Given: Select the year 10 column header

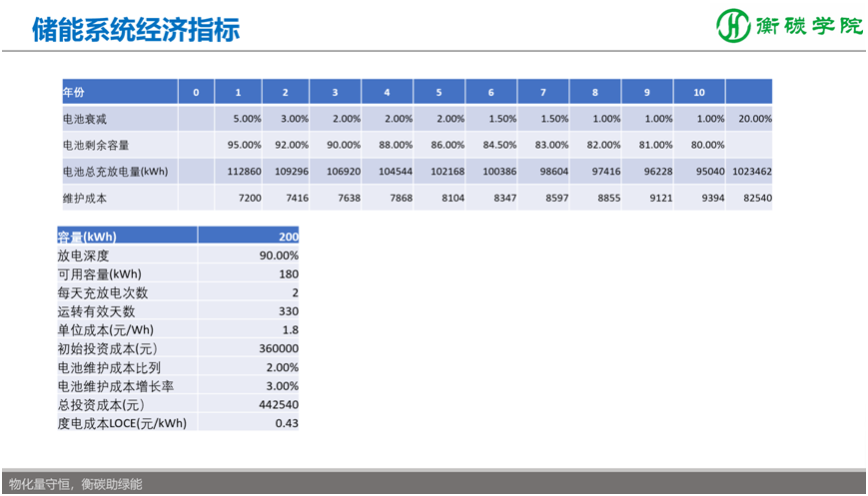Looking at the screenshot, I should (x=699, y=93).
